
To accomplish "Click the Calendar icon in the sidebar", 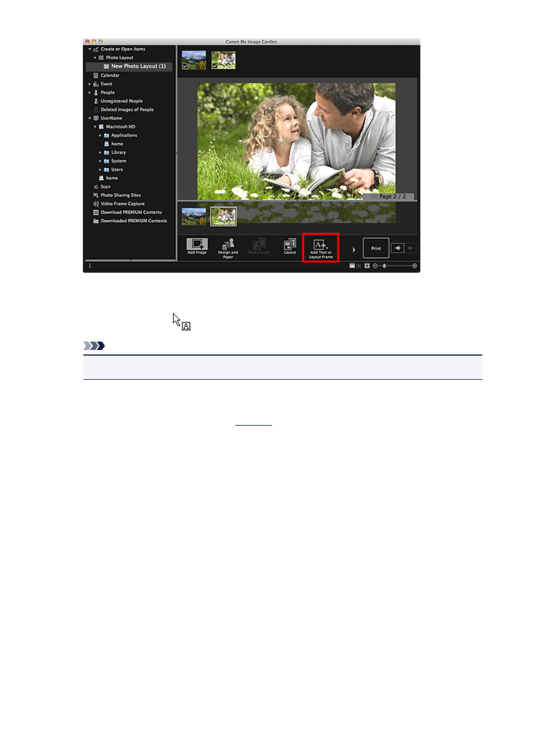I will tap(96, 75).
